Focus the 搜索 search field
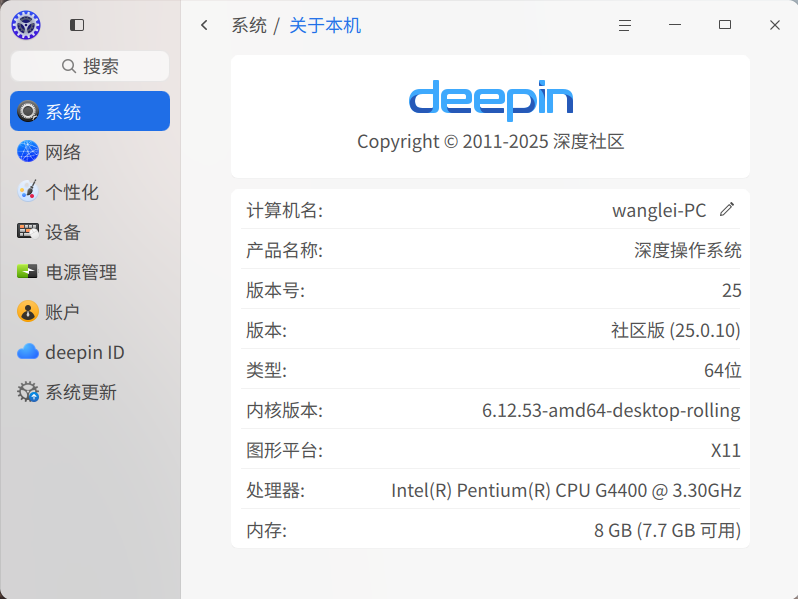 [x=90, y=66]
